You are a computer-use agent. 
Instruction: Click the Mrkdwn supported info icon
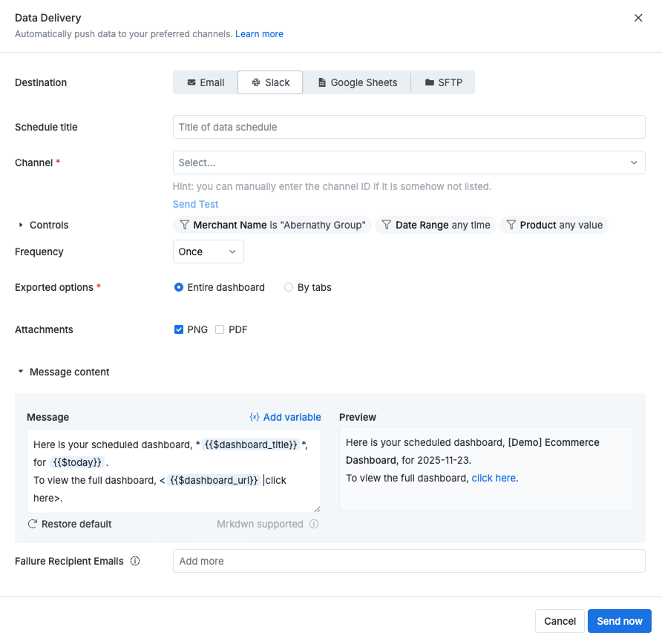[x=312, y=524]
